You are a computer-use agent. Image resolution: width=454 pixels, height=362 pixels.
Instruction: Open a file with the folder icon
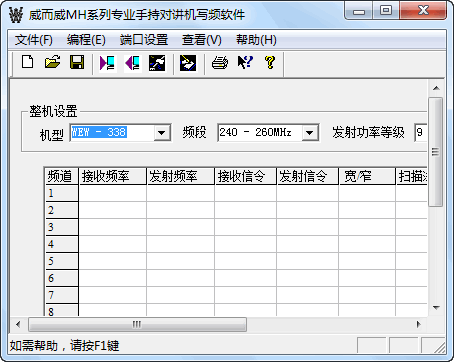coord(52,62)
